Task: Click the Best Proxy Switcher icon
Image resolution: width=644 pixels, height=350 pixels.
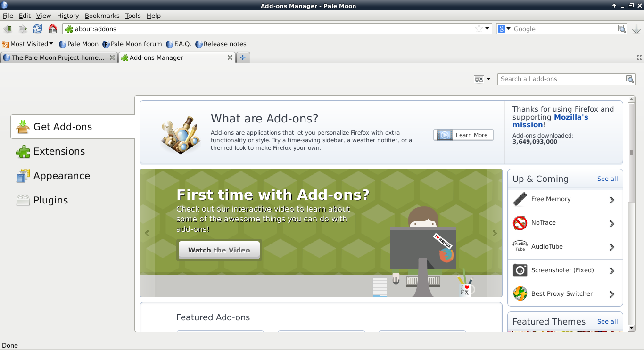Action: click(x=520, y=294)
